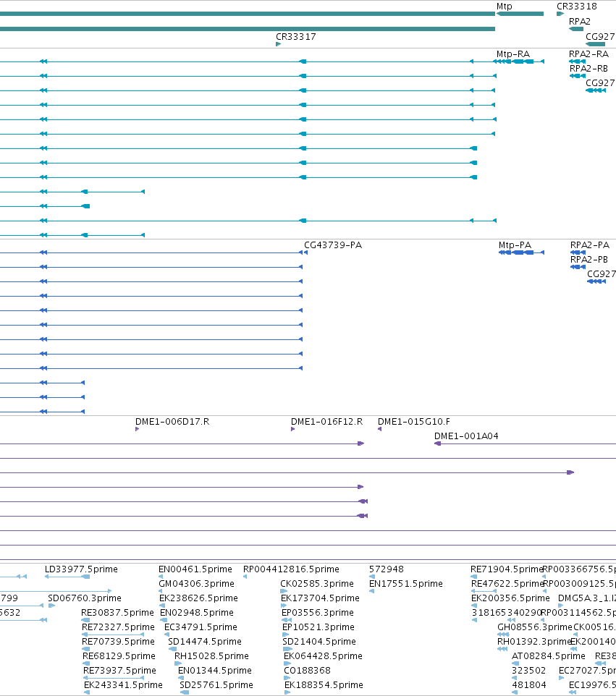Click the RPA2 gene label

580,21
